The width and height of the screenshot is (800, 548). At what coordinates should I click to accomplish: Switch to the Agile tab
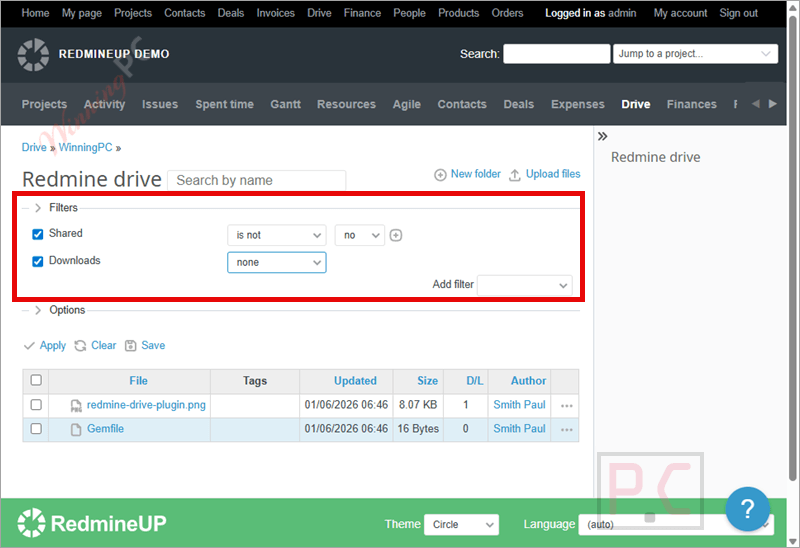407,104
